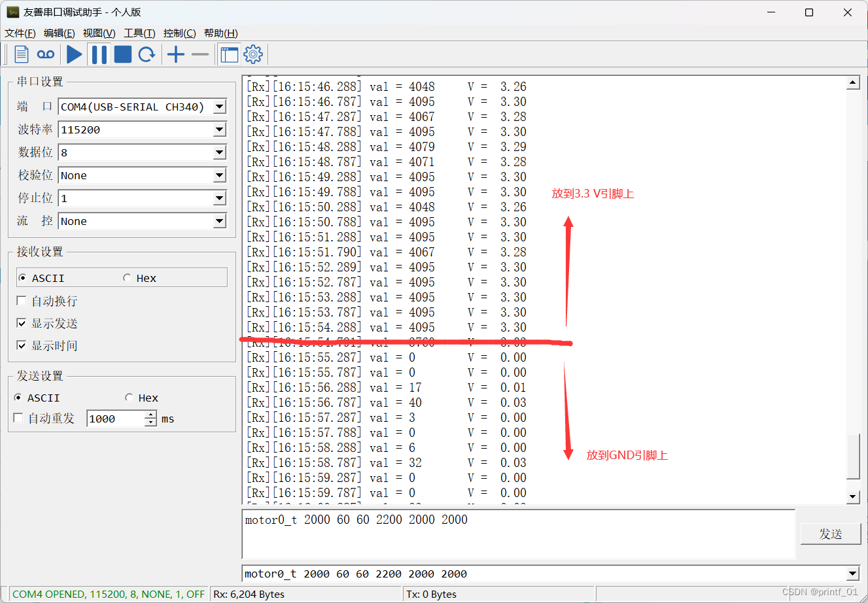
Task: Expand the stop bits dropdown showing 1
Action: point(220,198)
